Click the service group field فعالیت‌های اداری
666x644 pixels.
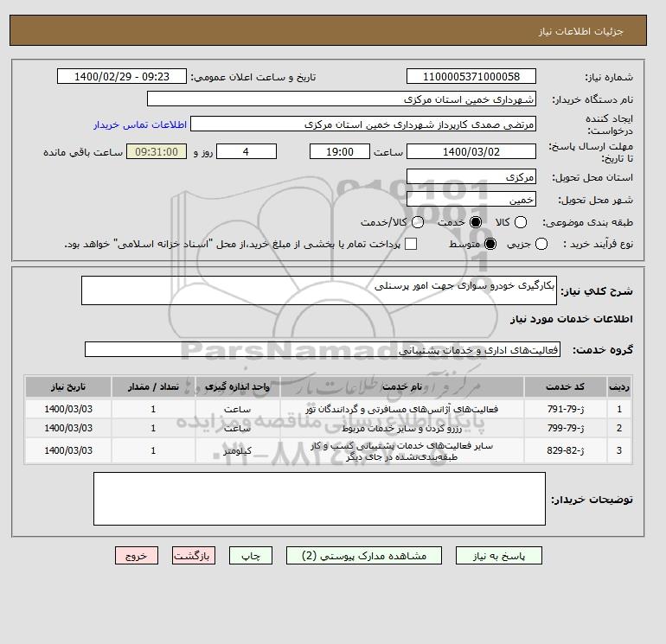pyautogui.click(x=323, y=350)
